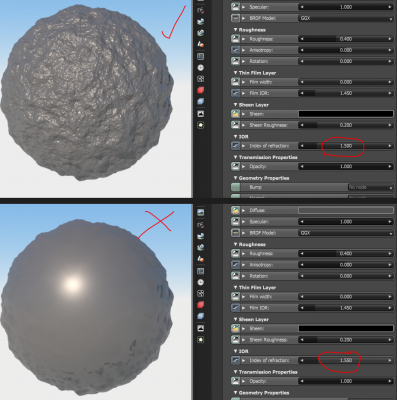
Task: Expand Rotation row triangle in lower panel
Action: [244, 276]
